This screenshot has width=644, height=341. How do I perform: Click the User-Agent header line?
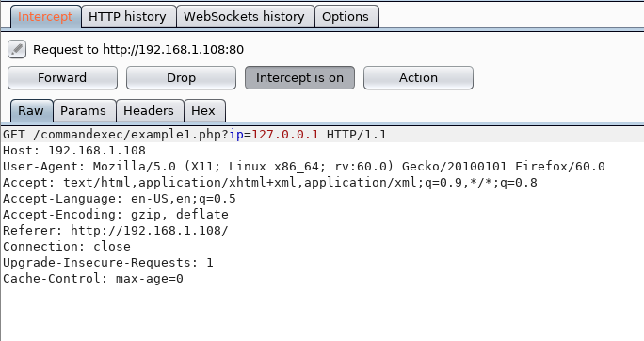click(304, 167)
